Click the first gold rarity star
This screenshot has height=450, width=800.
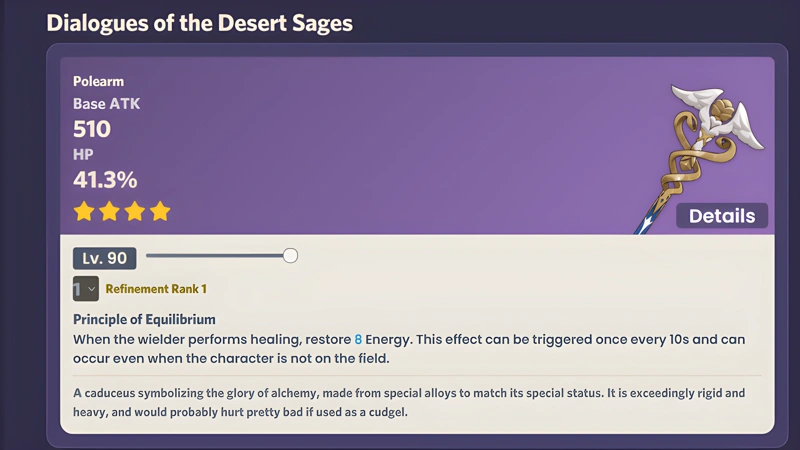(x=84, y=211)
